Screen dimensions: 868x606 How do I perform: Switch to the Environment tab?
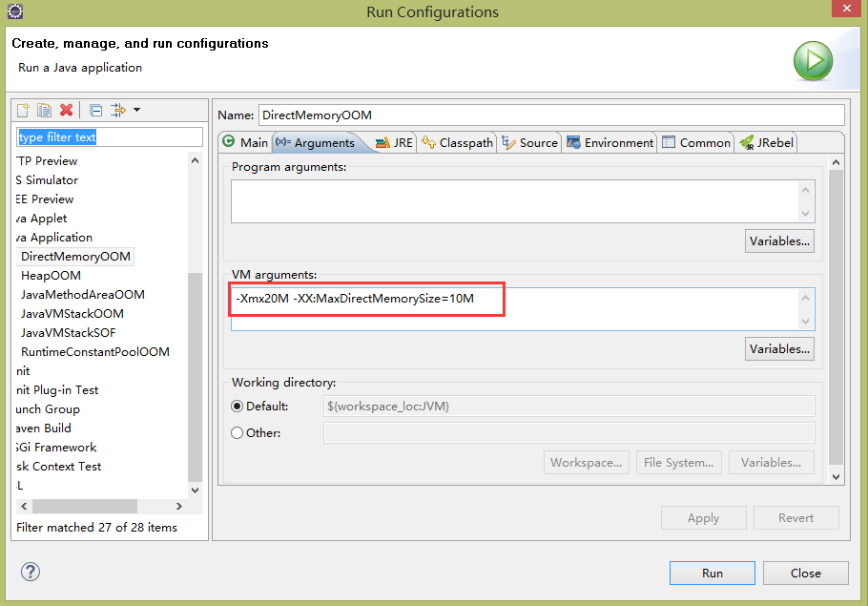click(610, 142)
